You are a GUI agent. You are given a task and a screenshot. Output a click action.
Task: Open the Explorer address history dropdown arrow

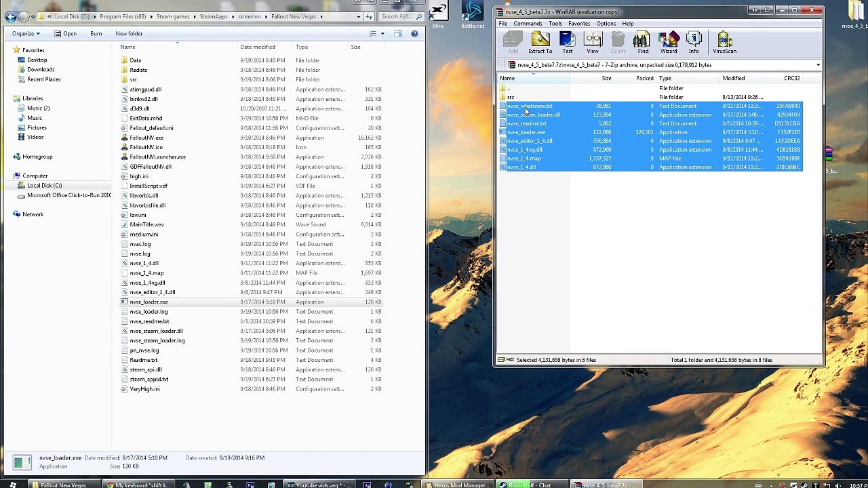[x=357, y=16]
